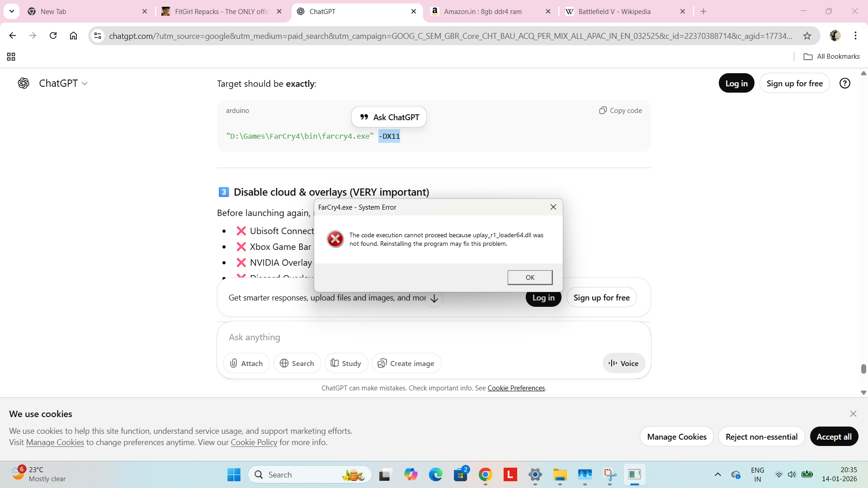
Task: Click the Cookie Policy link
Action: click(254, 442)
